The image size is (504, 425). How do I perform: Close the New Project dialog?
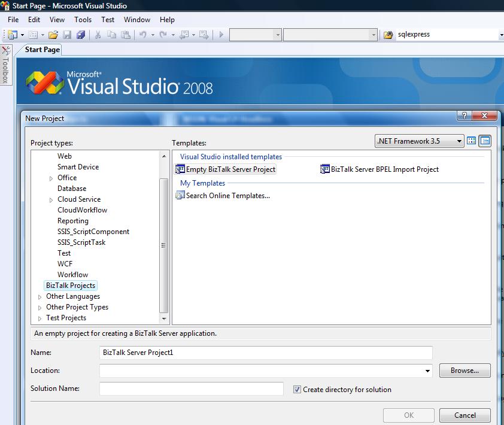coord(485,116)
